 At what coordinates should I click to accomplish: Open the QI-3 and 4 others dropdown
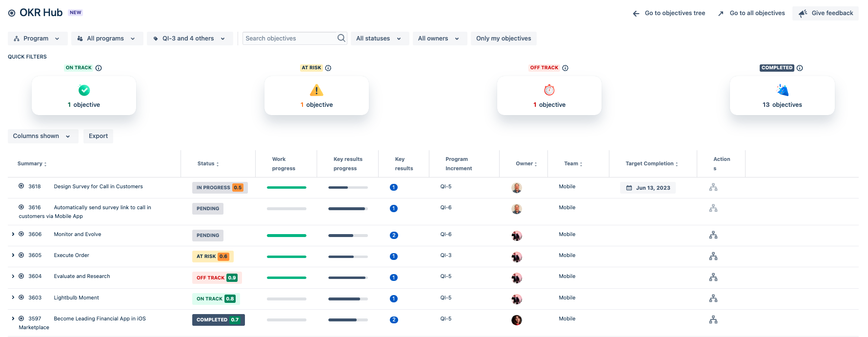[190, 39]
